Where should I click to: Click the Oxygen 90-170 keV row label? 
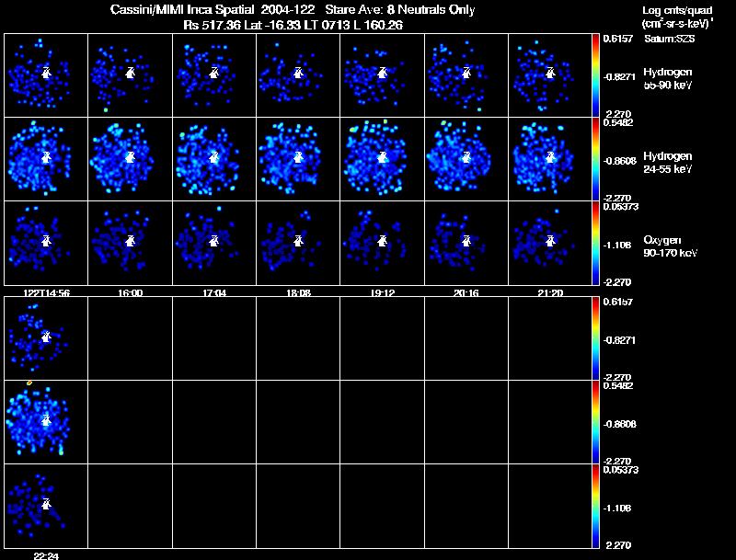(671, 246)
